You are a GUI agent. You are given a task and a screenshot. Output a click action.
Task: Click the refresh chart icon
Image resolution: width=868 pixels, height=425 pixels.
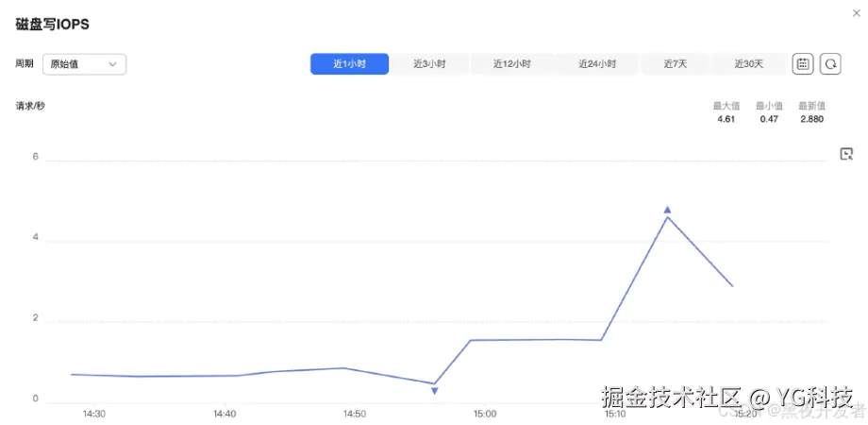pos(830,63)
